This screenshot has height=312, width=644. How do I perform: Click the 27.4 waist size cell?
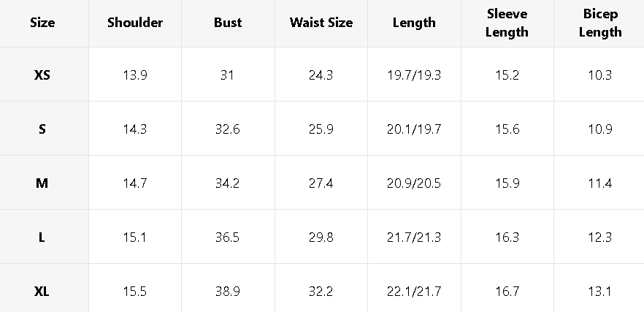point(321,183)
